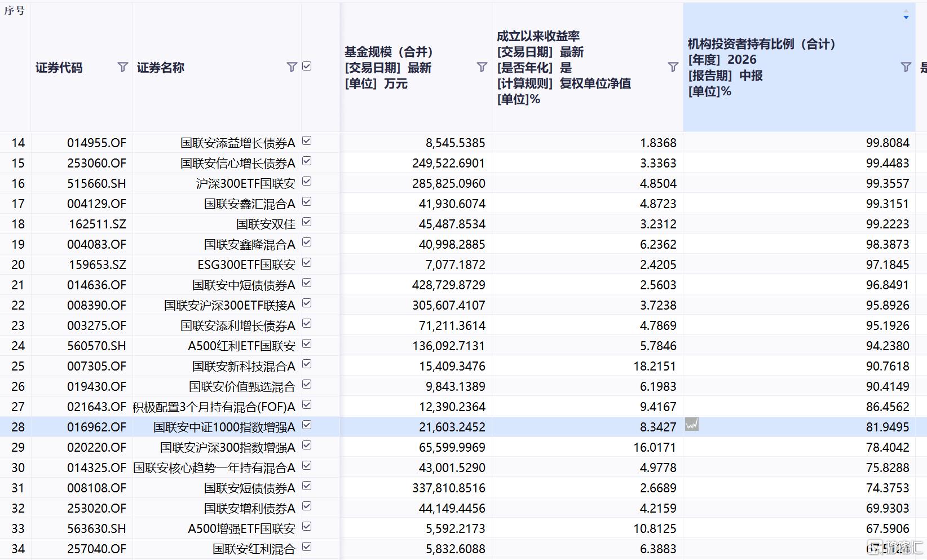Screen dimensions: 927x560
Task: Toggle the select-all checkbox in header
Action: click(x=307, y=67)
